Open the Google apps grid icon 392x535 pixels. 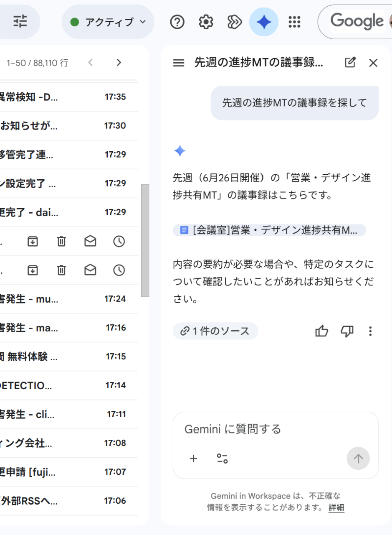[x=295, y=22]
